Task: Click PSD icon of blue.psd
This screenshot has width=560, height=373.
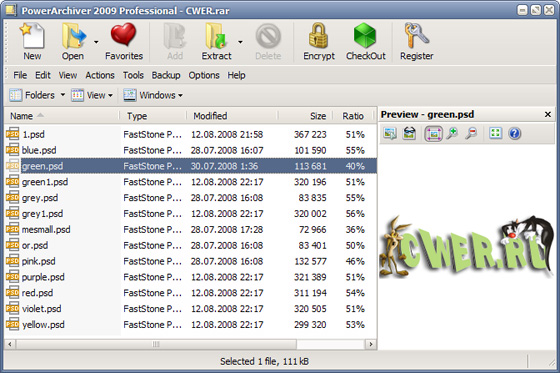Action: [12, 150]
